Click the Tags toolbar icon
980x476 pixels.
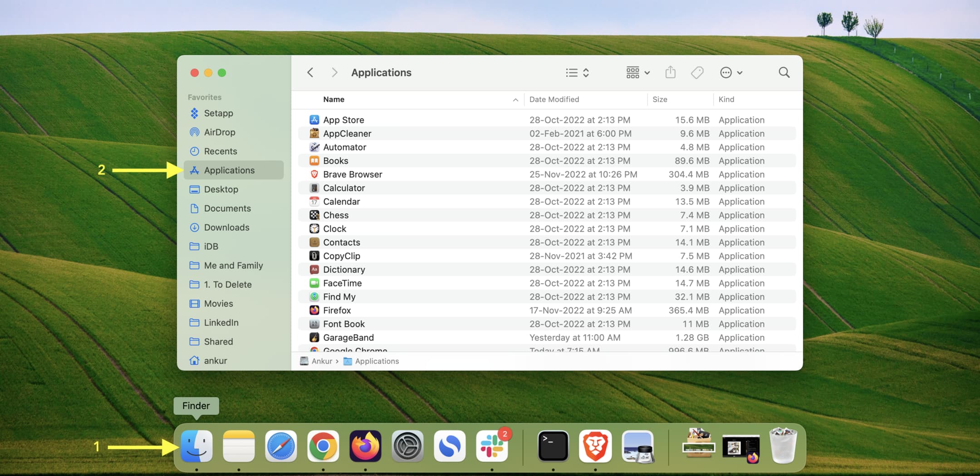(x=697, y=73)
